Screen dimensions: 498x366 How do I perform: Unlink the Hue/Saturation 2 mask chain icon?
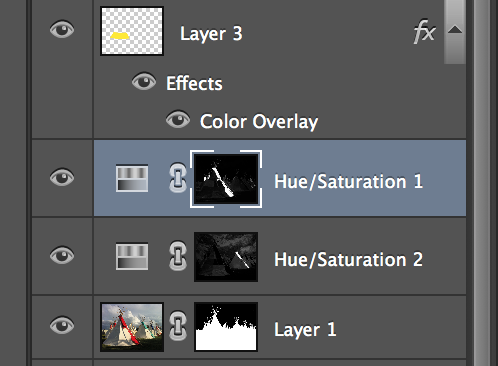178,256
